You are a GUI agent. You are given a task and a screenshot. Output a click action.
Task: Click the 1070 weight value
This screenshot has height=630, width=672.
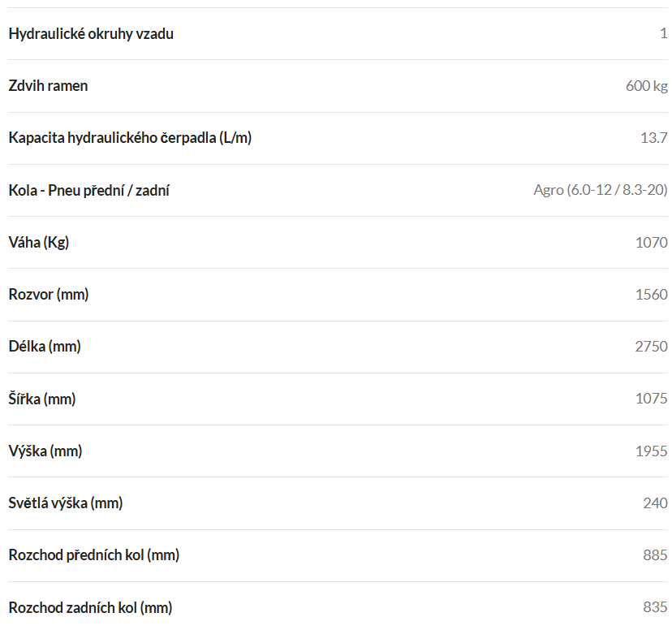click(x=651, y=243)
